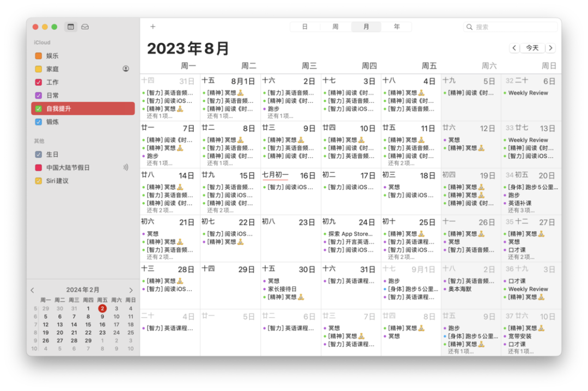
Task: Show next month in mini calendar
Action: tap(131, 290)
